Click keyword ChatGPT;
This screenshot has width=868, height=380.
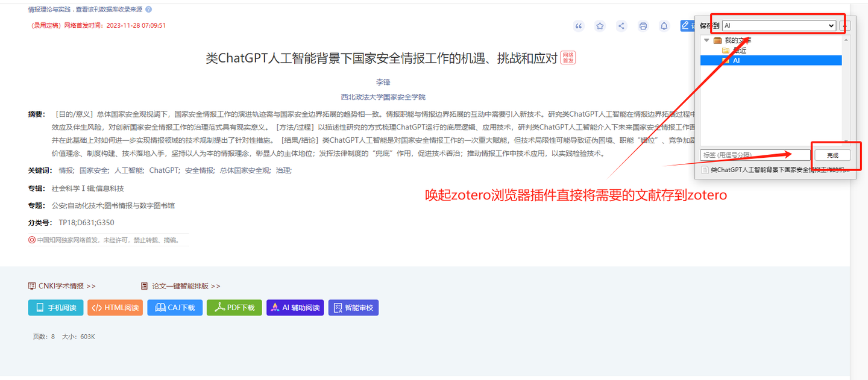point(165,170)
